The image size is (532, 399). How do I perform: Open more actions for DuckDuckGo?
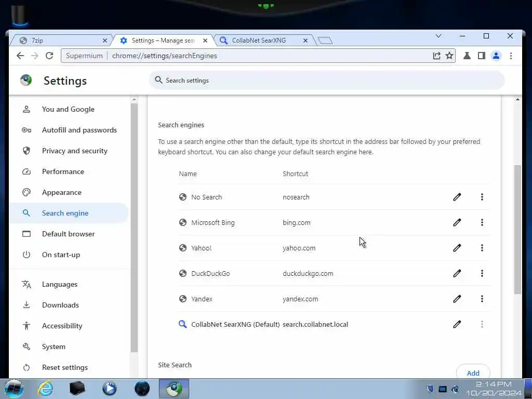pyautogui.click(x=482, y=273)
